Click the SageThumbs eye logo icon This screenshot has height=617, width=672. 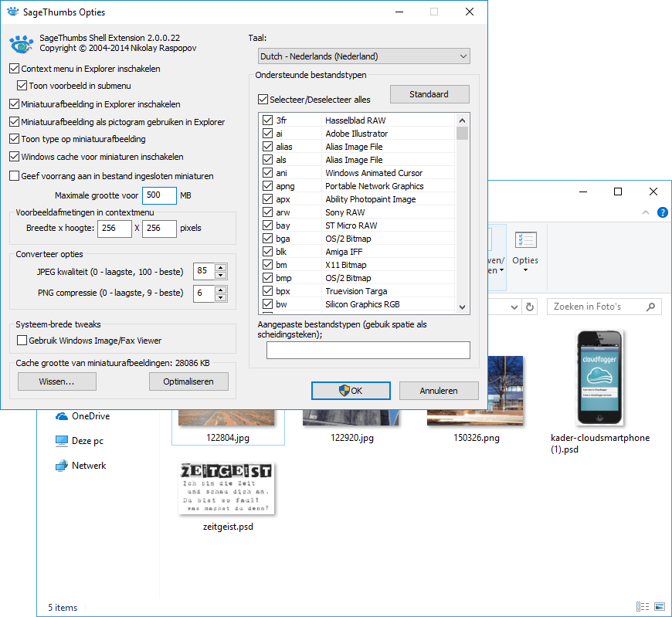(x=21, y=44)
